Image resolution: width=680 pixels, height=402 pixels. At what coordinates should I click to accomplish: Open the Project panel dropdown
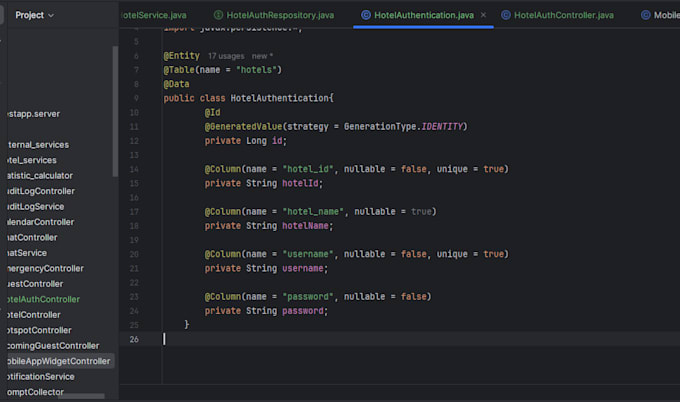point(35,15)
